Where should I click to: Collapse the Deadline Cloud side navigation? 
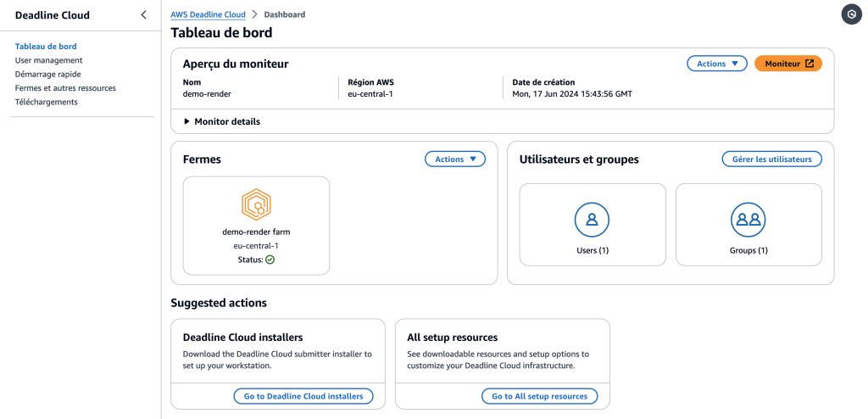tap(143, 14)
